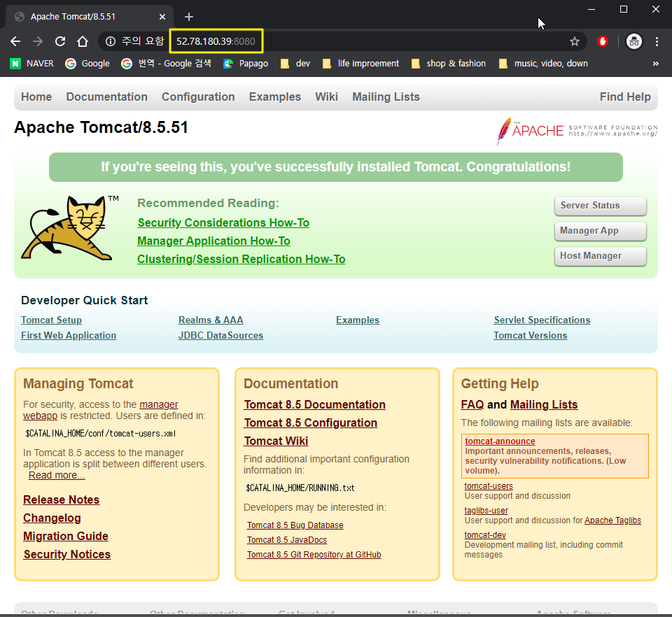Screen dimensions: 672x617
Task: Open the music, video, down bookmark folder
Action: click(x=543, y=64)
